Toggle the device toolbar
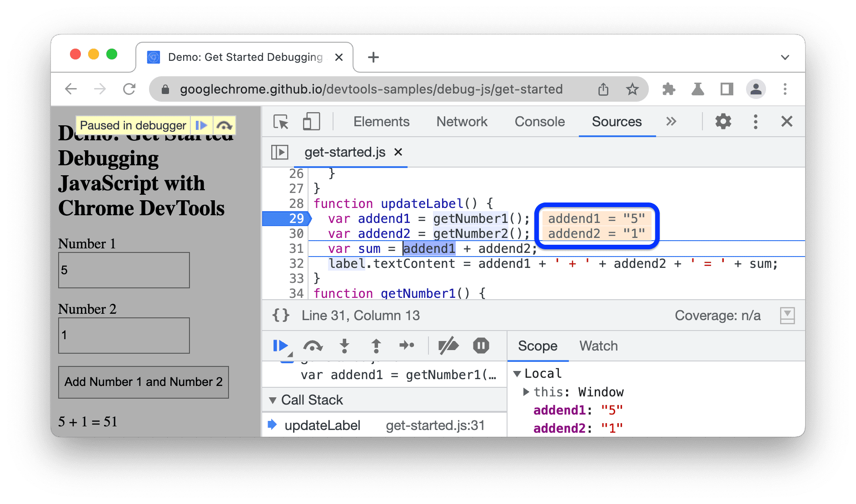856x504 pixels. click(311, 122)
